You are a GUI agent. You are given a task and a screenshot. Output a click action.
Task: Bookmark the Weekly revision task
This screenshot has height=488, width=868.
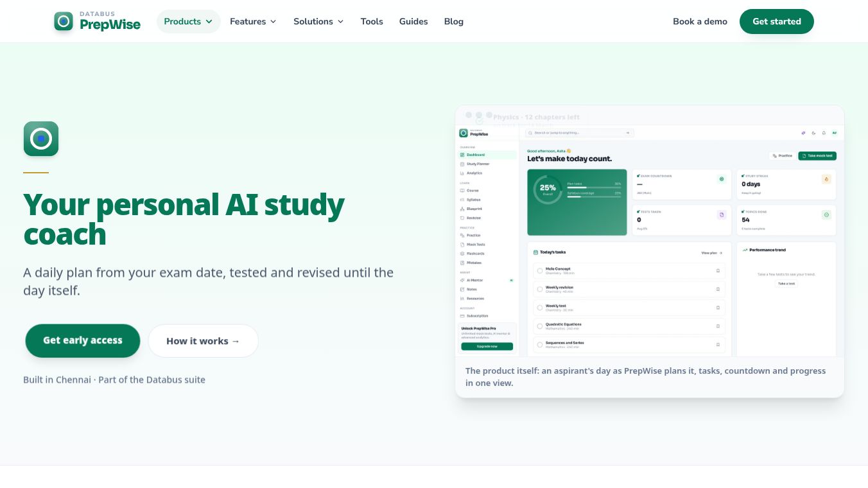coord(718,290)
